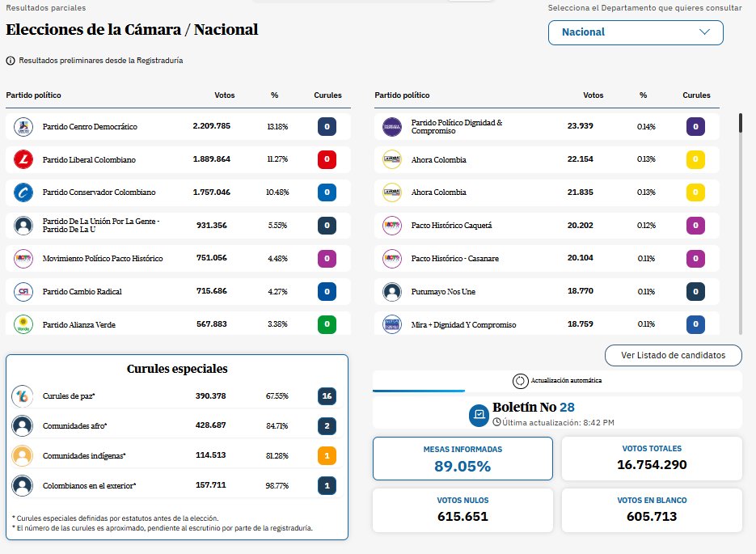Select the Curules de paz icon
Screen dimensions: 756x554
24,395
